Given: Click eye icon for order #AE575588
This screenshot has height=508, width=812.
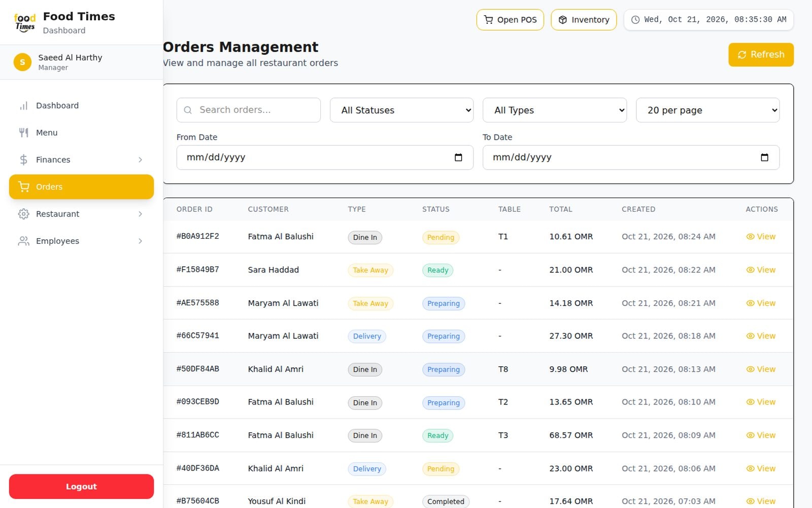Looking at the screenshot, I should (750, 303).
